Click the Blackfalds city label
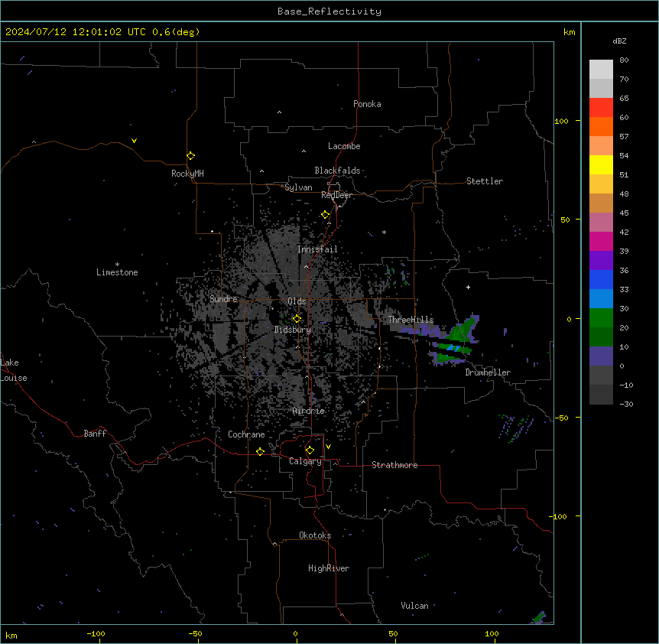The height and width of the screenshot is (644, 659). (x=337, y=171)
